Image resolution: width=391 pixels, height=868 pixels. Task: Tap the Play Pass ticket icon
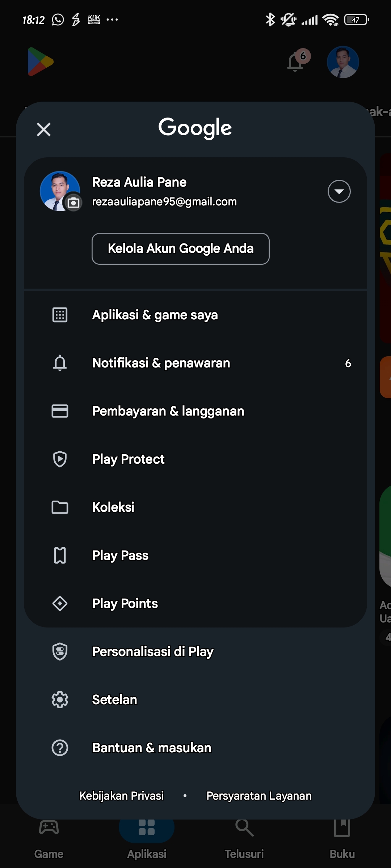pyautogui.click(x=60, y=556)
